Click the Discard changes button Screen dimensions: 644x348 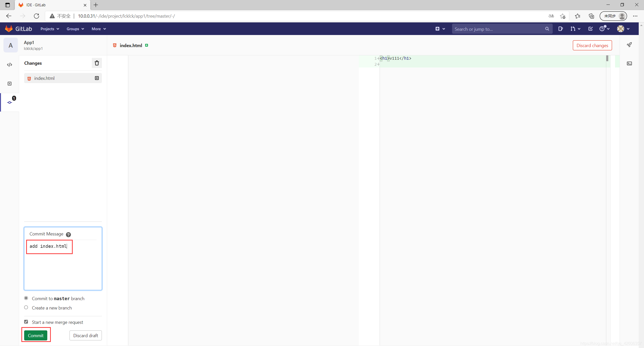click(592, 45)
